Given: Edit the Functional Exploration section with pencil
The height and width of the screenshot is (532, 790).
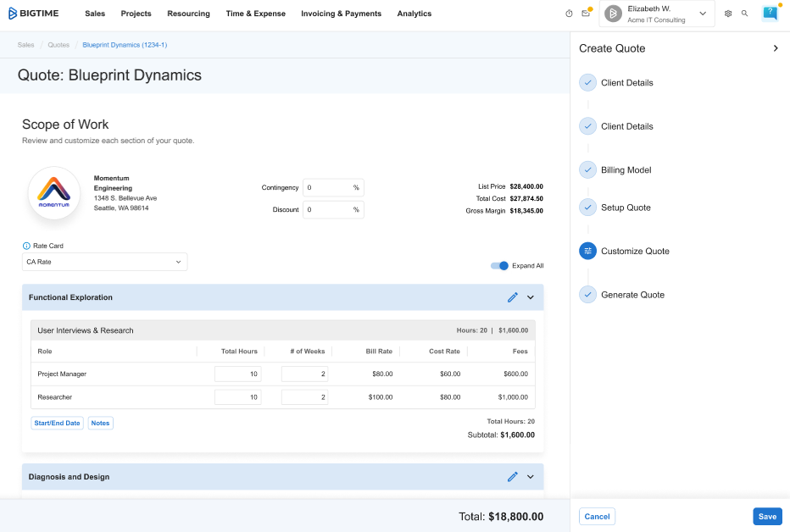Looking at the screenshot, I should (512, 297).
